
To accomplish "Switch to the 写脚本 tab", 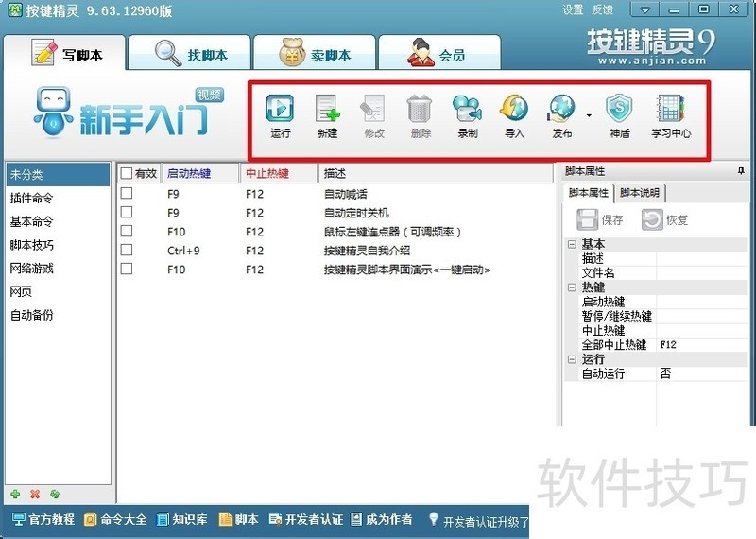I will tap(65, 53).
